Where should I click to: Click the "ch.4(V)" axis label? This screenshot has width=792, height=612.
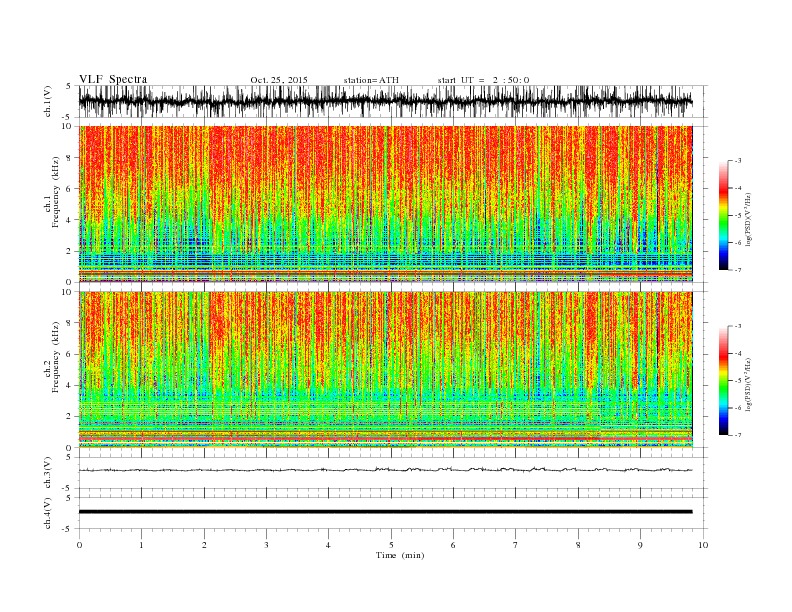(x=48, y=513)
